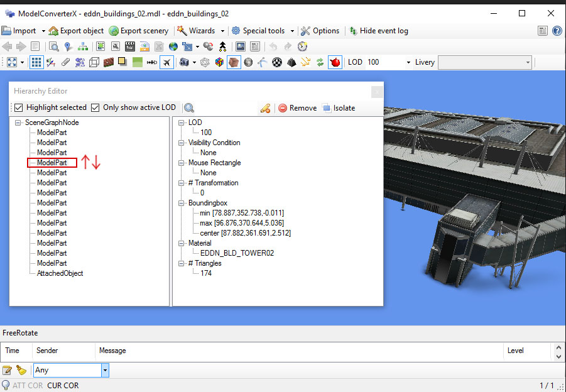
Task: Open the picture texture viewer icon
Action: [x=241, y=46]
